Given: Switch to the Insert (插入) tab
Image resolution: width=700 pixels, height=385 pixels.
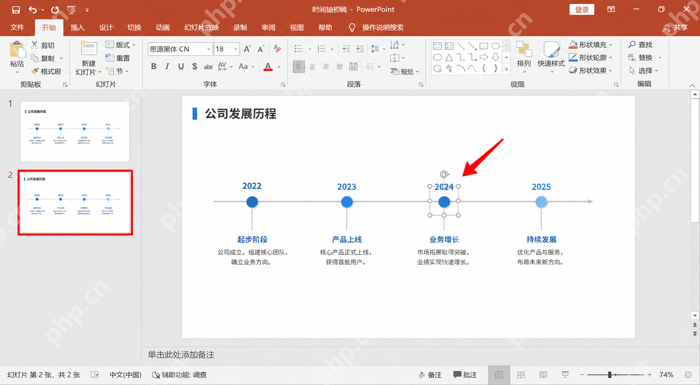Looking at the screenshot, I should (77, 28).
